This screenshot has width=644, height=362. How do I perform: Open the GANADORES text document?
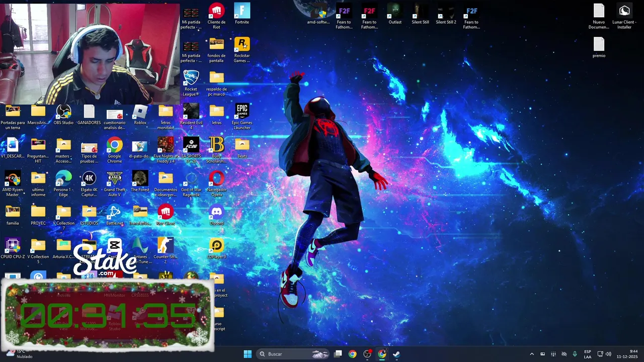[89, 114]
